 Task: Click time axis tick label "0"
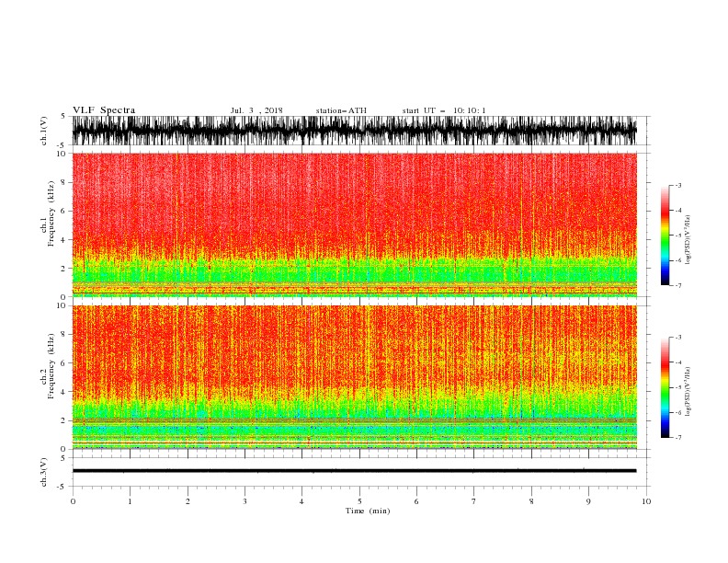pyautogui.click(x=73, y=501)
